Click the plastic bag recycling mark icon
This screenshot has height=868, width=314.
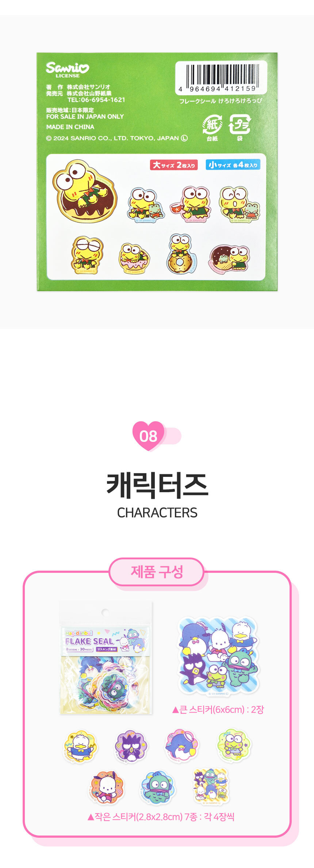(240, 124)
